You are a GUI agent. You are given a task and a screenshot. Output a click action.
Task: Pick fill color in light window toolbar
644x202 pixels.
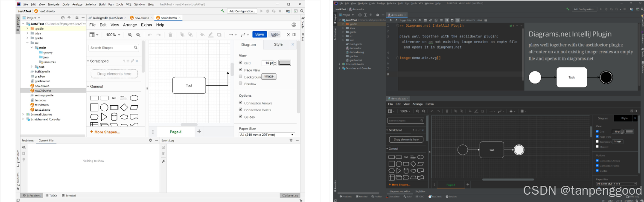point(202,35)
